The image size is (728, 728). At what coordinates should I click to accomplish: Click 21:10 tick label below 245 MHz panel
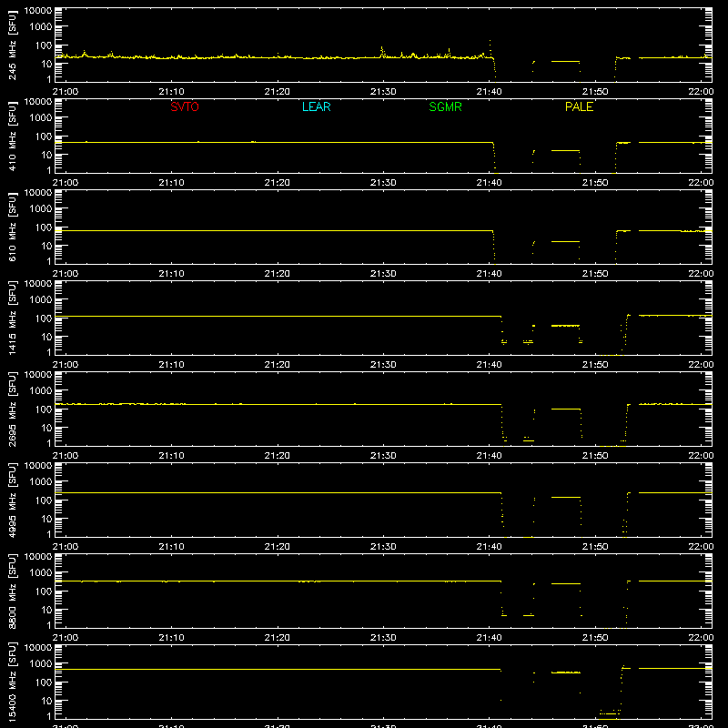tap(171, 92)
